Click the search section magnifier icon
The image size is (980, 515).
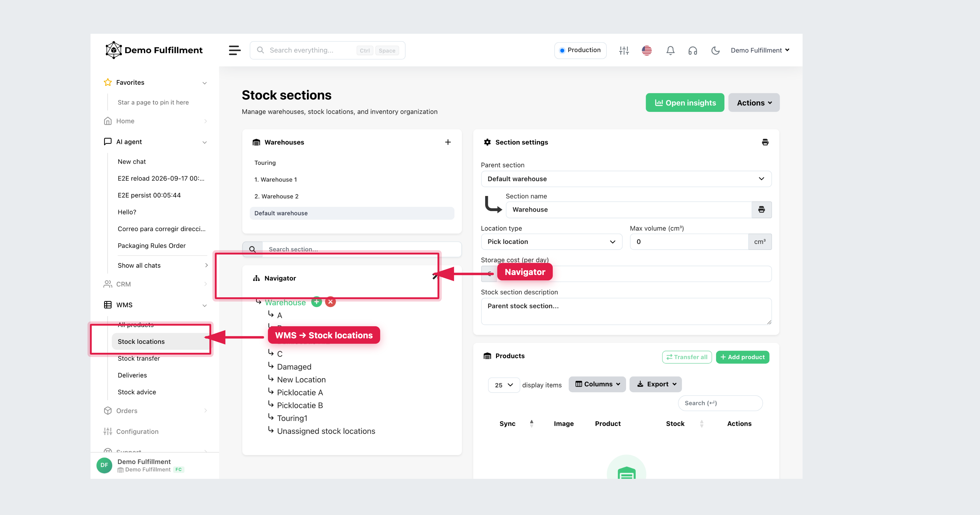click(x=252, y=249)
